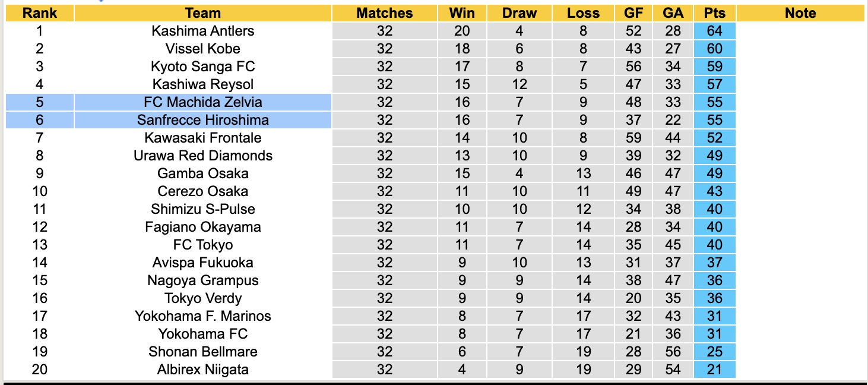The image size is (868, 385).
Task: Select the Albirex Niigata team name
Action: (x=203, y=370)
